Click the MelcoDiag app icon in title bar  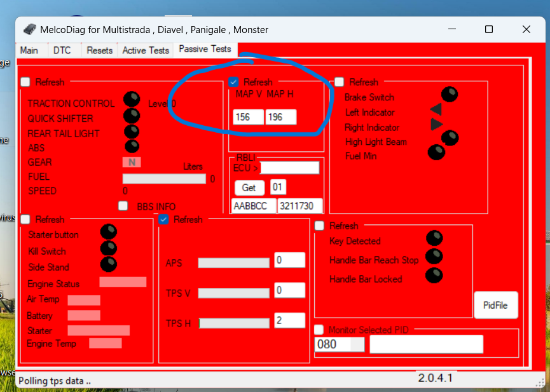tap(30, 29)
